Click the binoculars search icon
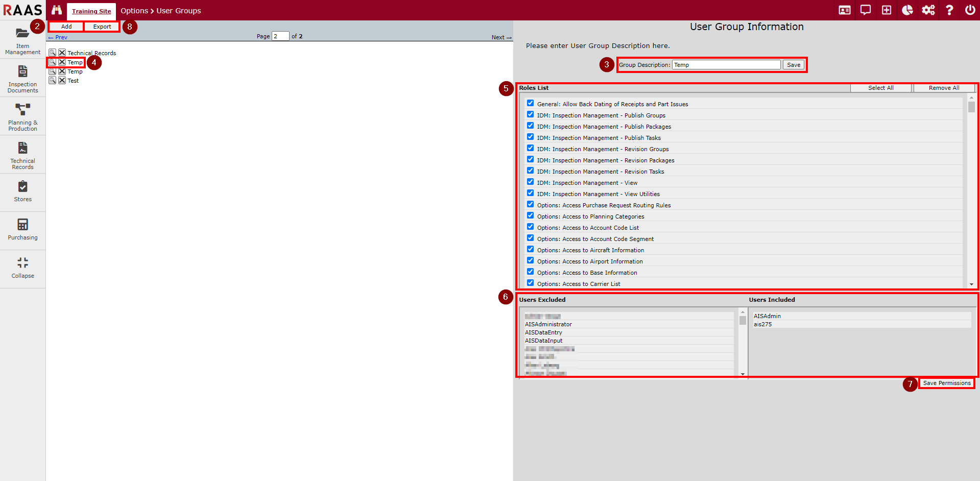The image size is (980, 481). pyautogui.click(x=57, y=10)
